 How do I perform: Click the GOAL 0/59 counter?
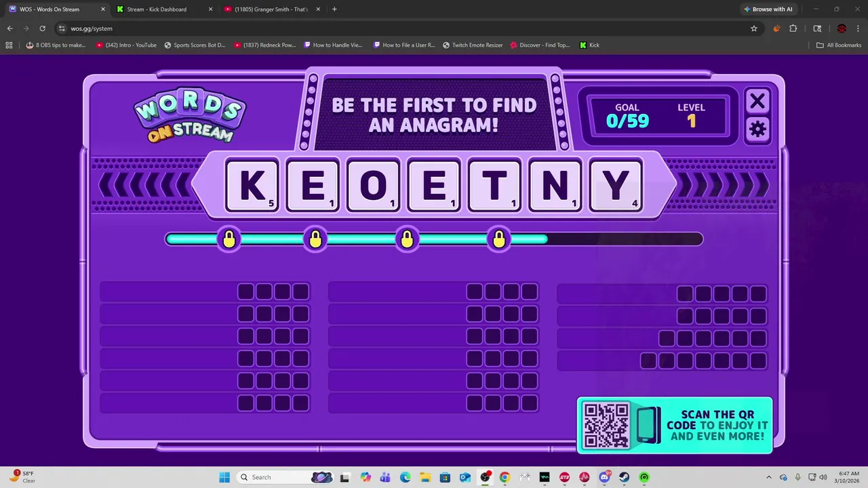pos(627,117)
